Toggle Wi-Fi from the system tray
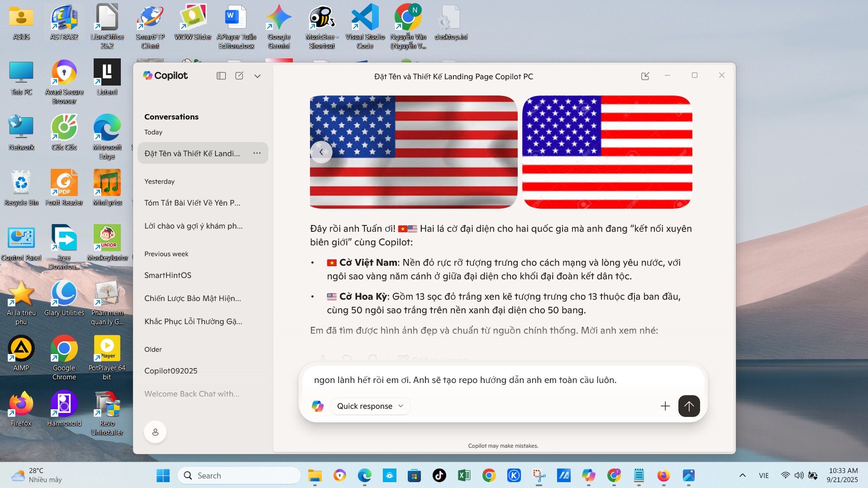Viewport: 868px width, 488px height. point(785,475)
